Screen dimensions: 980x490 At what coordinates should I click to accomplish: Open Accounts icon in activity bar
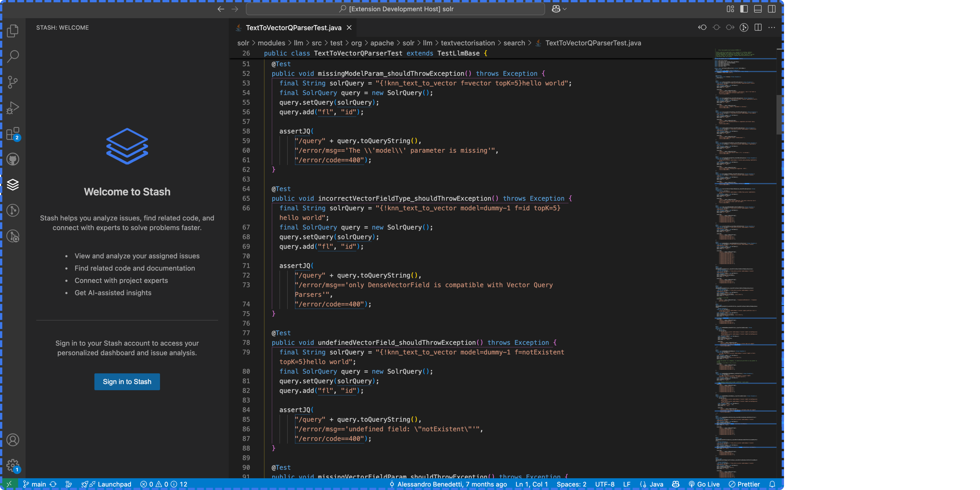(13, 440)
